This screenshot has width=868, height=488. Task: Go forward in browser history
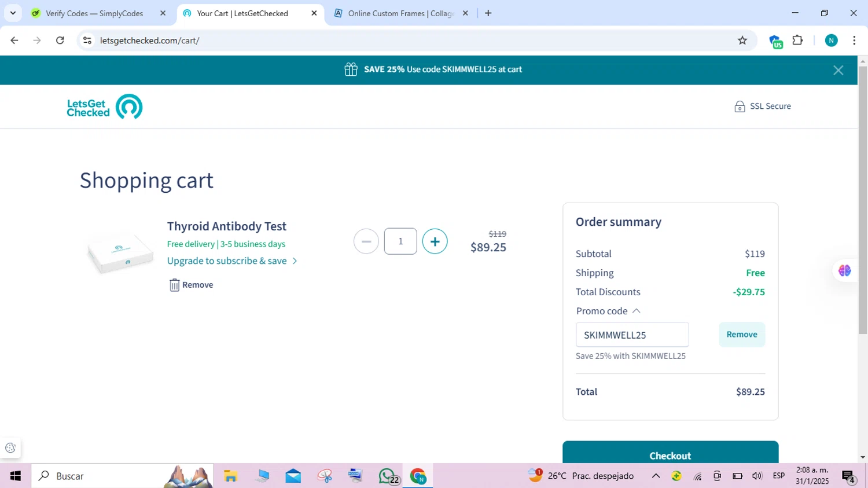point(37,41)
